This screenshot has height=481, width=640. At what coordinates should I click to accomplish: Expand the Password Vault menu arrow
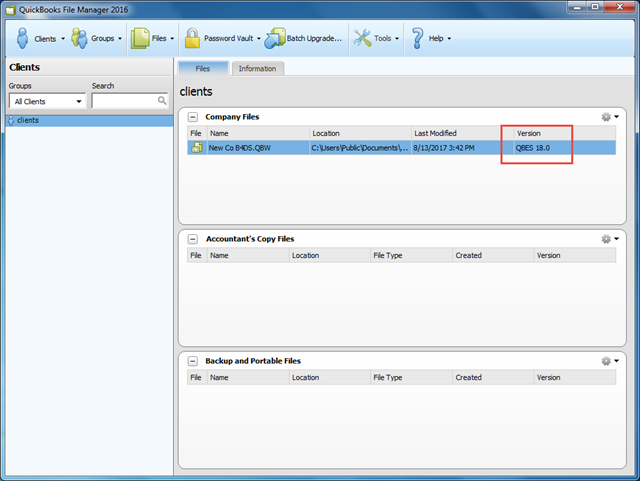259,39
